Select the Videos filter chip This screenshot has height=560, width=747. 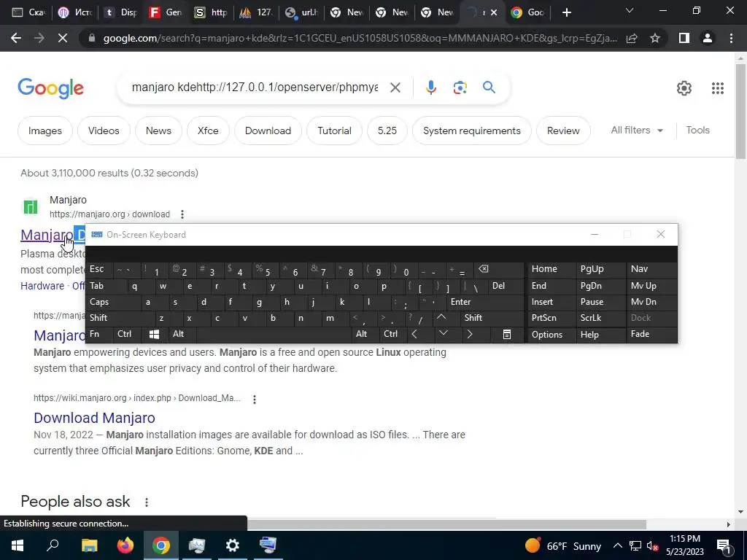tap(104, 131)
